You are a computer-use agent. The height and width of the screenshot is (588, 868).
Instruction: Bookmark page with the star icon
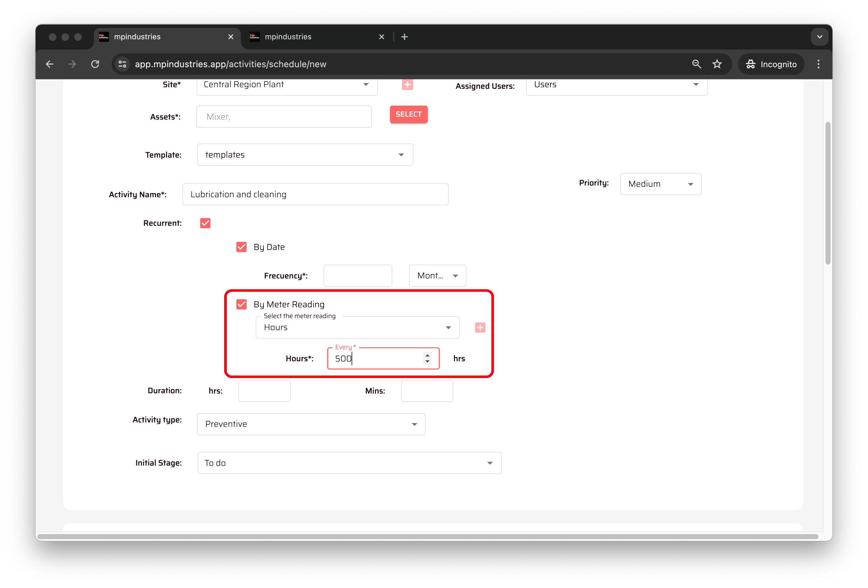click(717, 64)
